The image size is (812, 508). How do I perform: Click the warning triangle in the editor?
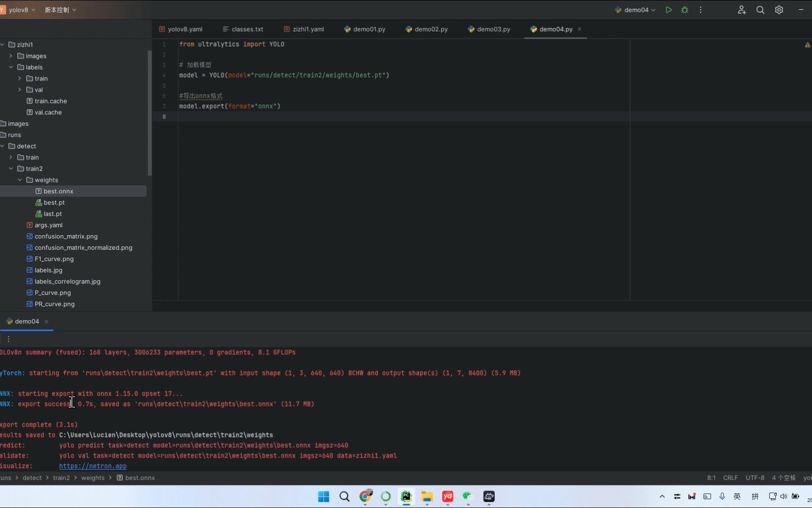tap(807, 45)
